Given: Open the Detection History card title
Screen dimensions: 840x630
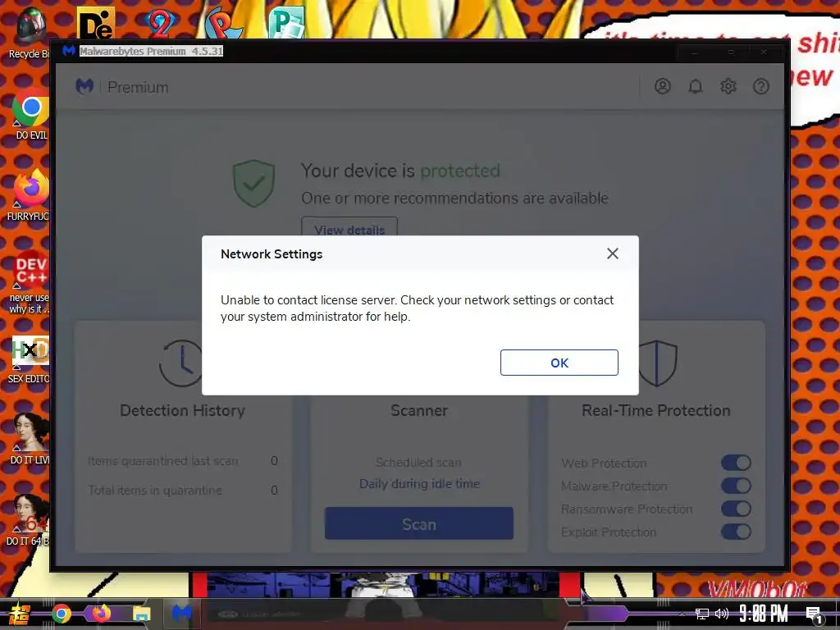Looking at the screenshot, I should click(182, 410).
